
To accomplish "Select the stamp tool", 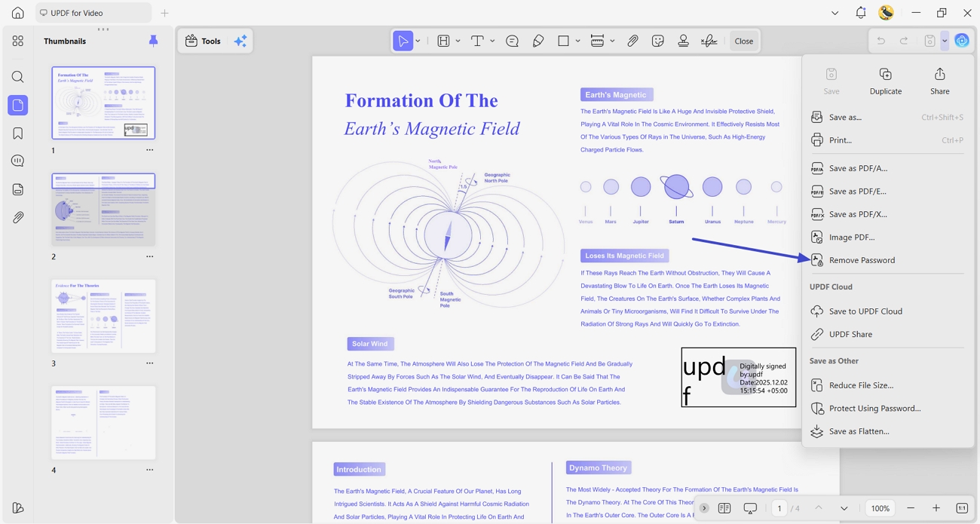I will tap(684, 41).
